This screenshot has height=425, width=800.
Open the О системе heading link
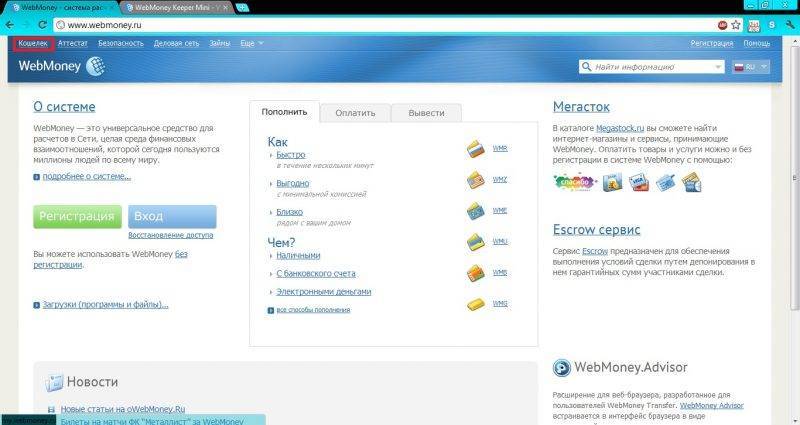tap(64, 107)
